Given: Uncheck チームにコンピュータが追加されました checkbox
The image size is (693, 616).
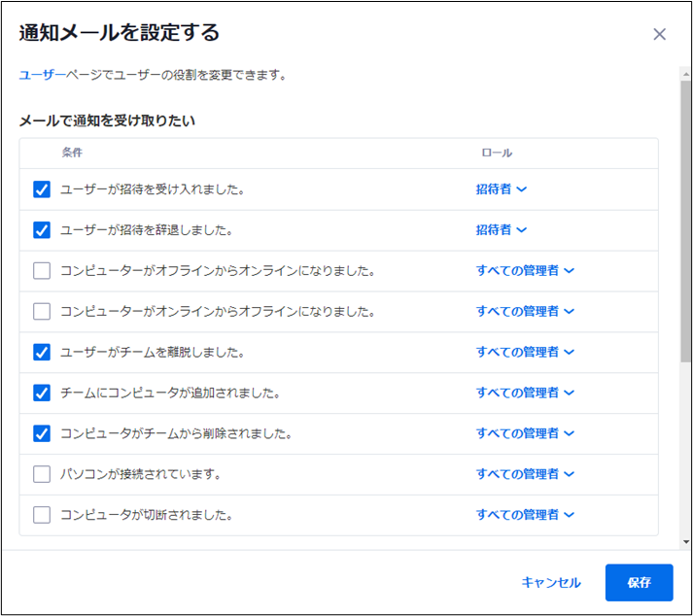Looking at the screenshot, I should click(x=42, y=393).
